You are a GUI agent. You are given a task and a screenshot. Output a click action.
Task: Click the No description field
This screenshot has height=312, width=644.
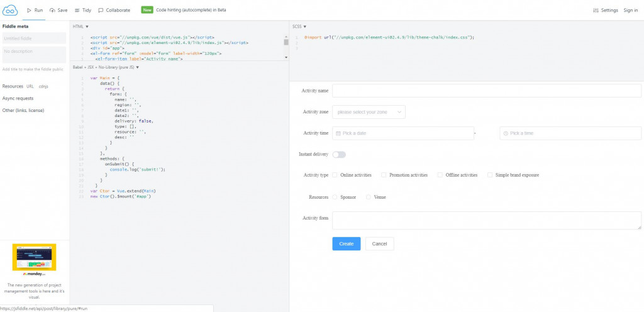click(x=34, y=55)
